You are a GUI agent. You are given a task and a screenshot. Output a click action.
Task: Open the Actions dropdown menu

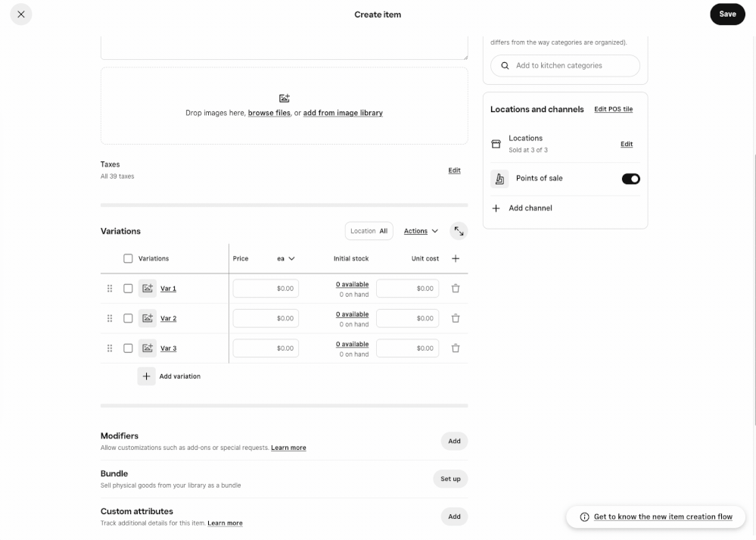pos(421,231)
